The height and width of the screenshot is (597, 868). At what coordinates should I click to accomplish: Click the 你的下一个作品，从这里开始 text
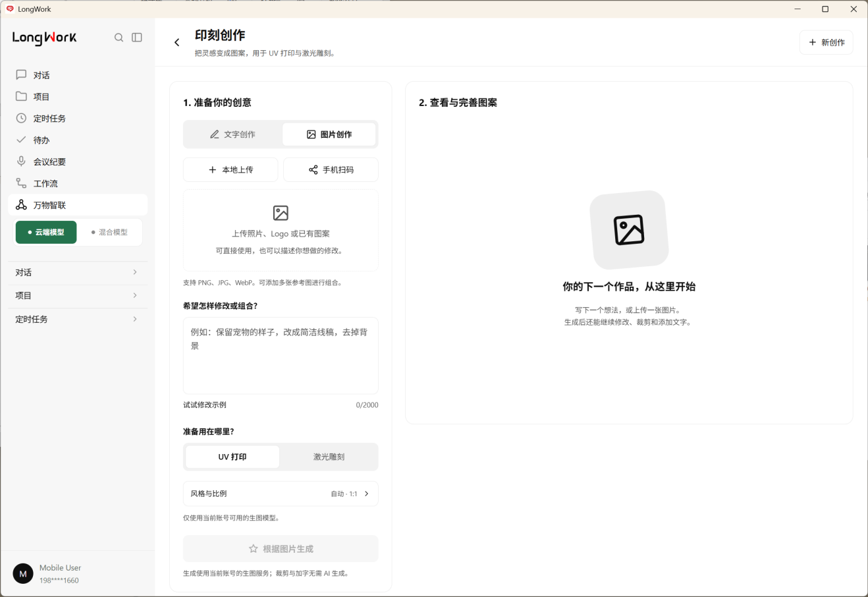629,287
